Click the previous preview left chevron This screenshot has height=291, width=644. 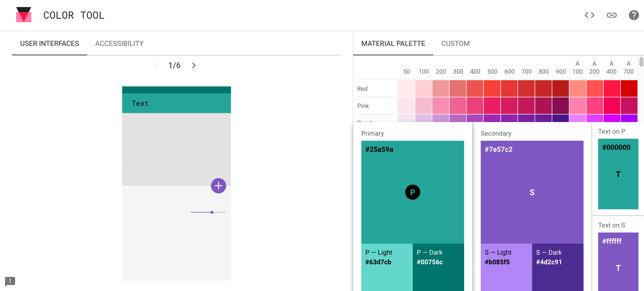155,66
